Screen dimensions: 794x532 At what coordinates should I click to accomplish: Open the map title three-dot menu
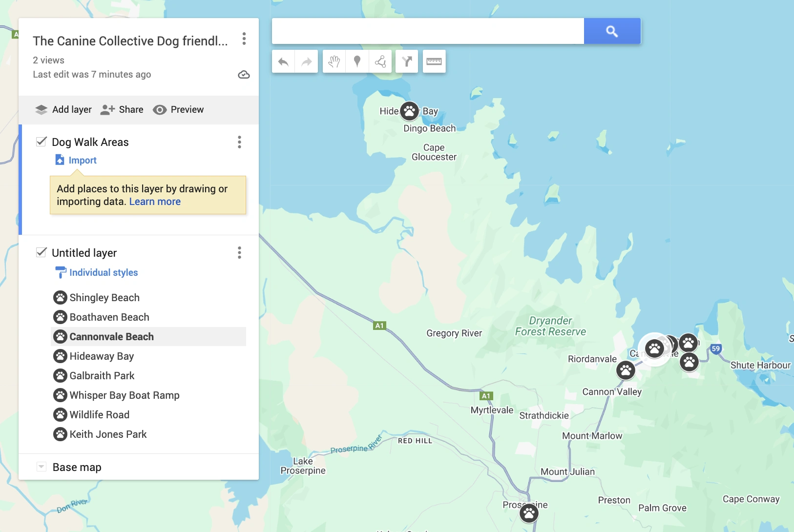244,39
